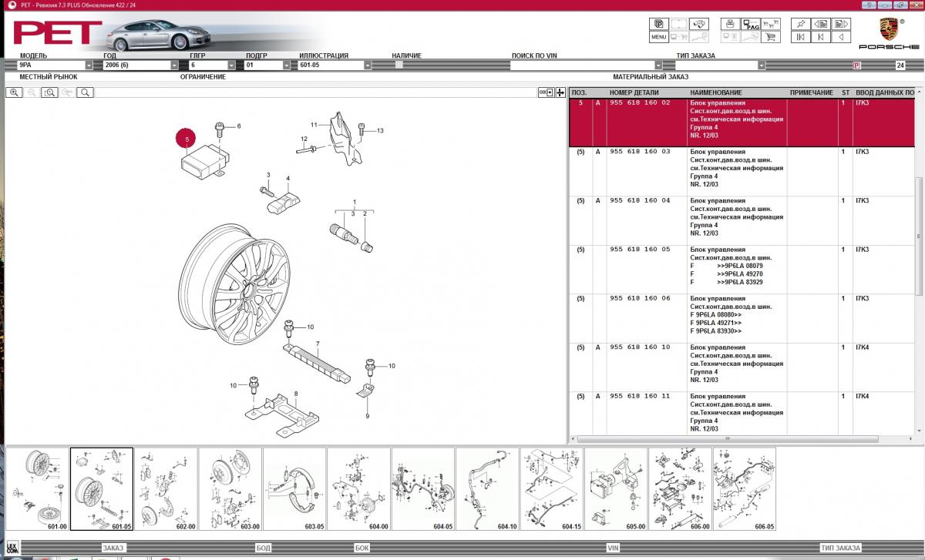Click the НАИМЕНОВАНИЕ column header
Image resolution: width=925 pixels, height=560 pixels.
[x=716, y=92]
